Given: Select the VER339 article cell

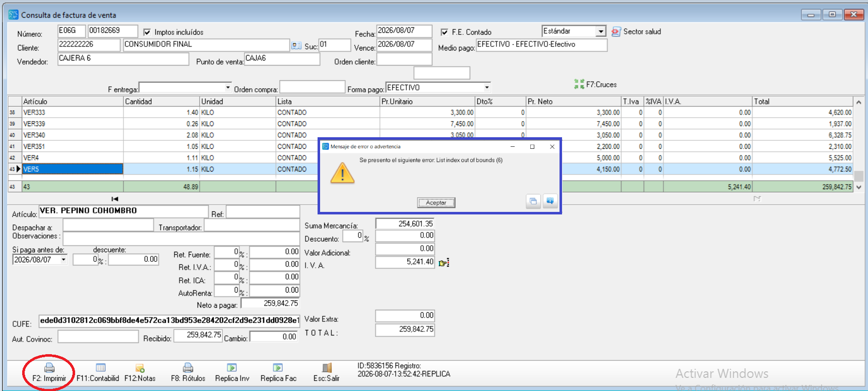Looking at the screenshot, I should coord(73,124).
